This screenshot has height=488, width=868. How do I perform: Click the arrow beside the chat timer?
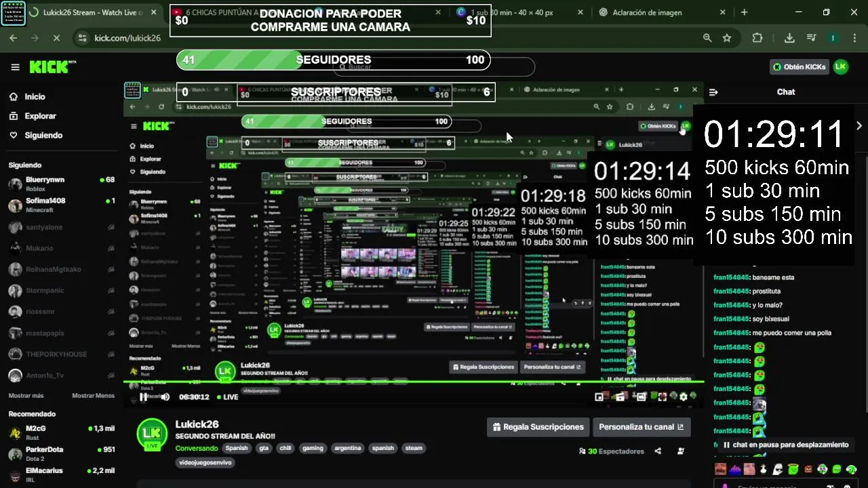click(x=859, y=125)
